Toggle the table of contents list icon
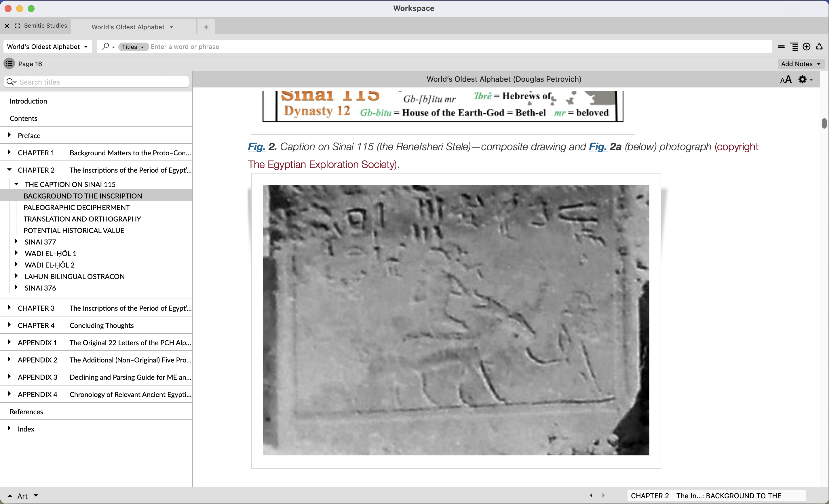 coord(9,64)
